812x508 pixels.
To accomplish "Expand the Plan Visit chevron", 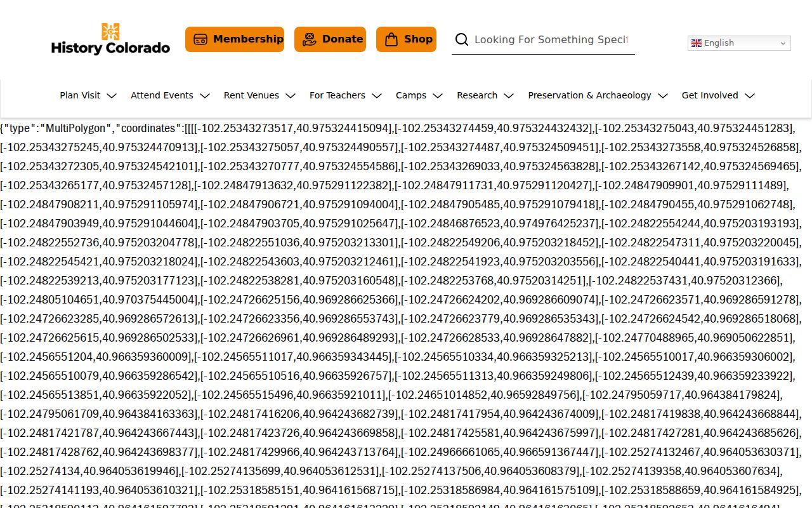I will point(112,96).
